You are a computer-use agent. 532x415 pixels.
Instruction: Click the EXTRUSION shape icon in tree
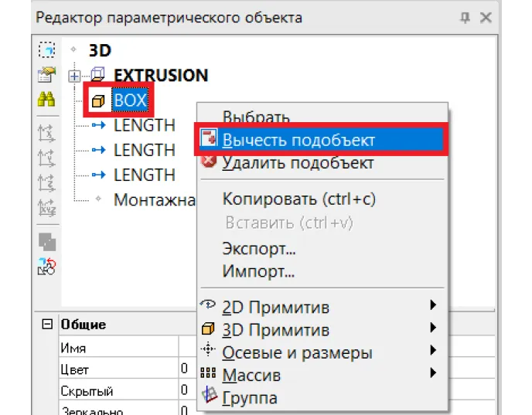point(97,75)
